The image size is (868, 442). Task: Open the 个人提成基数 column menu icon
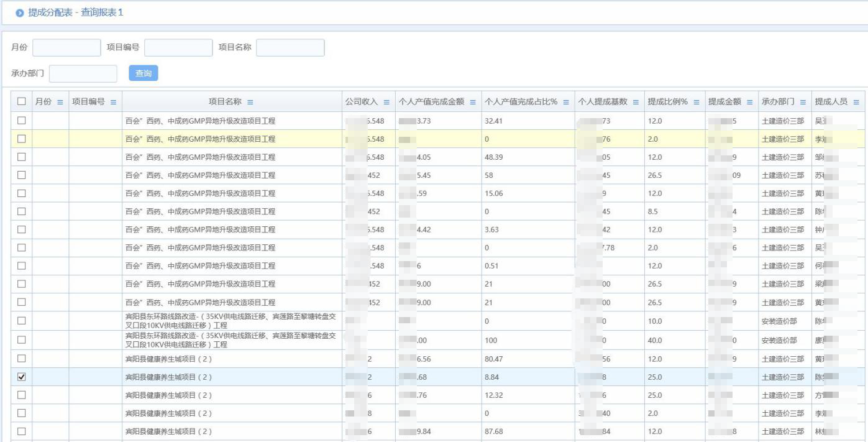tap(636, 102)
